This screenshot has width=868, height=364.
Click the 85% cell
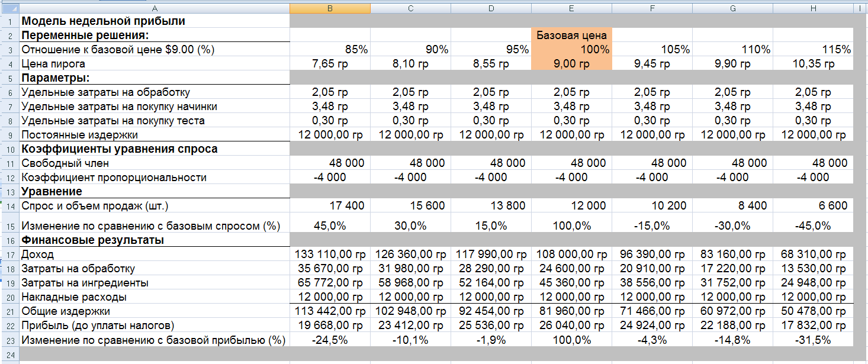[x=330, y=49]
